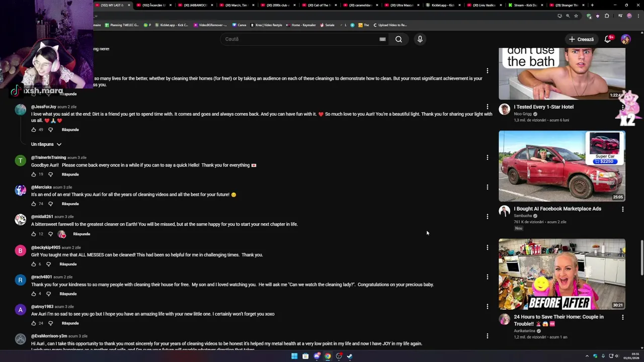This screenshot has width=644, height=362.
Task: Open the red car video thumbnail
Action: tap(562, 166)
